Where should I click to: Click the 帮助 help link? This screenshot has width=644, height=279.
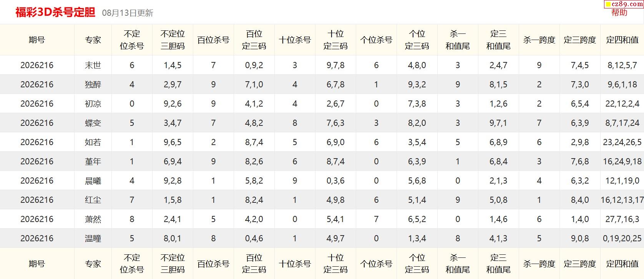coord(619,13)
